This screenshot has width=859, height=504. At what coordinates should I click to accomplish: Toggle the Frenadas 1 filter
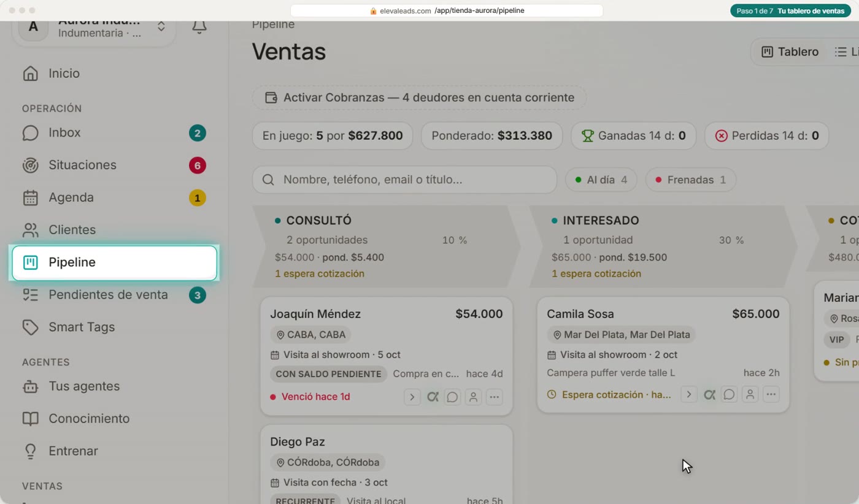pos(690,180)
